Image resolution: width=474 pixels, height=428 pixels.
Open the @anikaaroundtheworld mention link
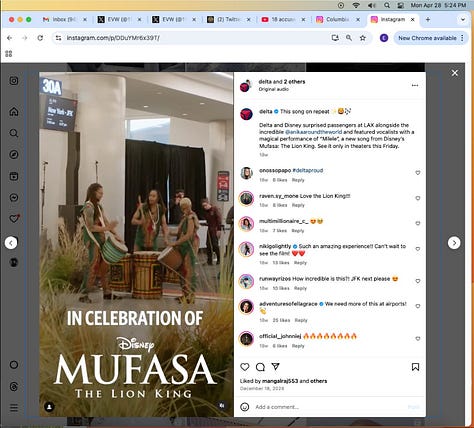(x=314, y=132)
